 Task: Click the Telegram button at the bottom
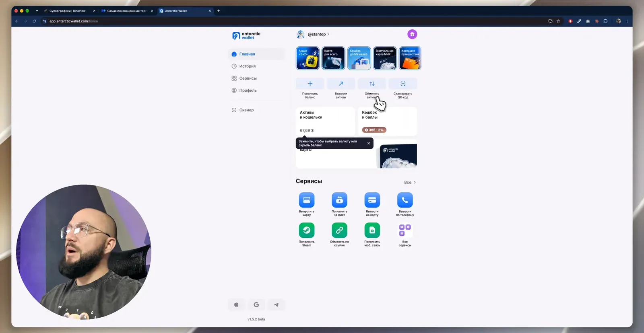point(276,305)
